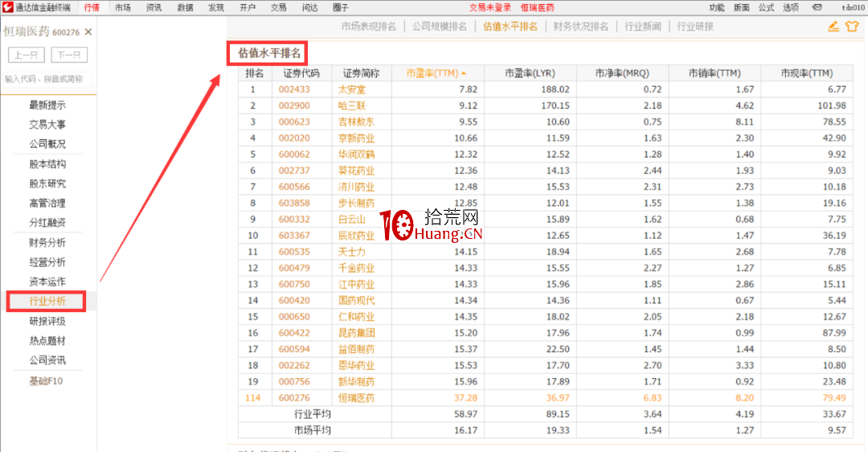Screen dimensions: 868x452
Task: Sort by 市销率(TTM) column header
Action: pyautogui.click(x=714, y=73)
